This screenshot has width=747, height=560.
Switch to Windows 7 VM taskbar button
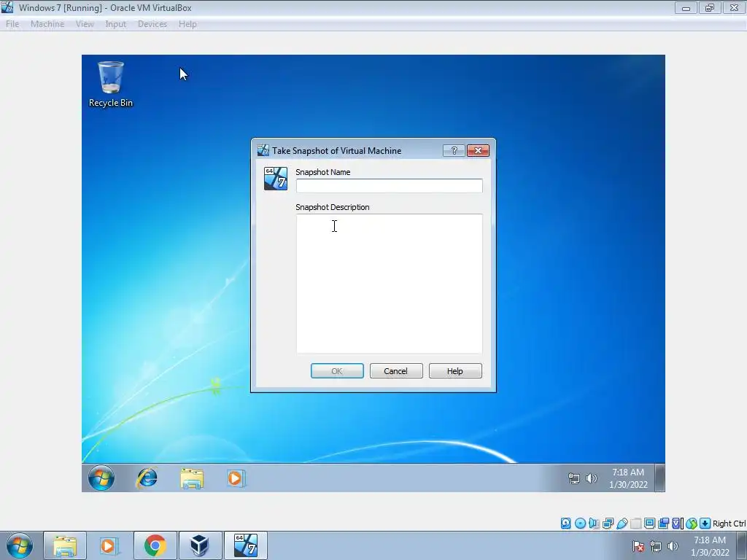click(x=245, y=545)
